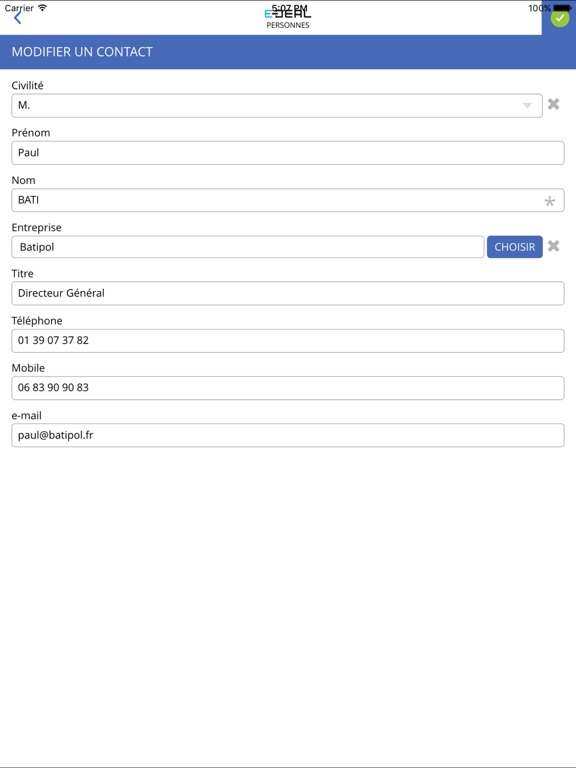The height and width of the screenshot is (768, 576).
Task: Select the Téléphone field 01 39 07 37 82
Action: [x=288, y=341]
